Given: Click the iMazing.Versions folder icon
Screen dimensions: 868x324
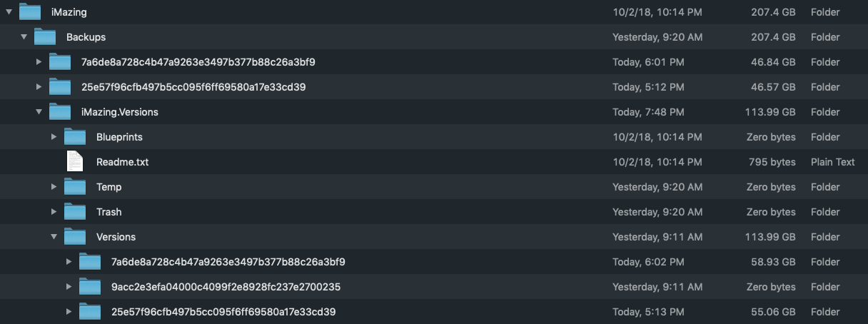Looking at the screenshot, I should pos(60,111).
